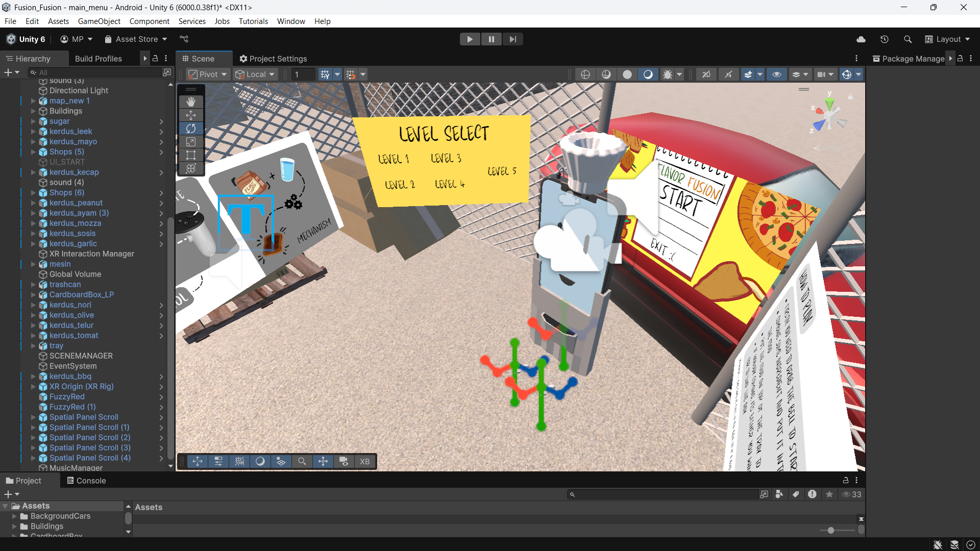Select the Move tool in the Scene

191,115
